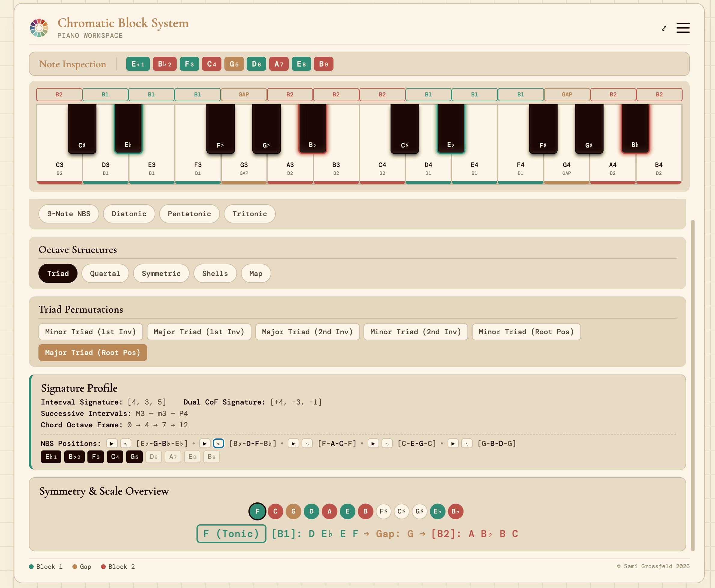
Task: Click the wave icon for F-A-C-F
Action: coord(307,443)
